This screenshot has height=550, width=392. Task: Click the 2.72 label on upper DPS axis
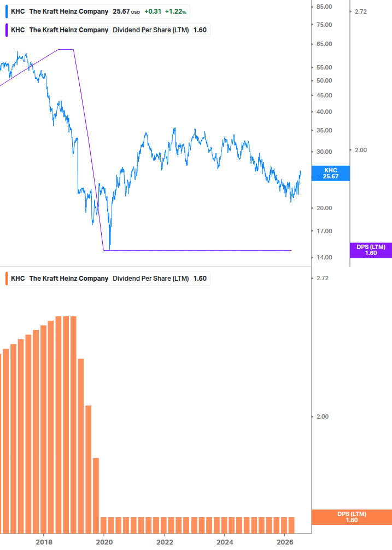[x=361, y=11]
